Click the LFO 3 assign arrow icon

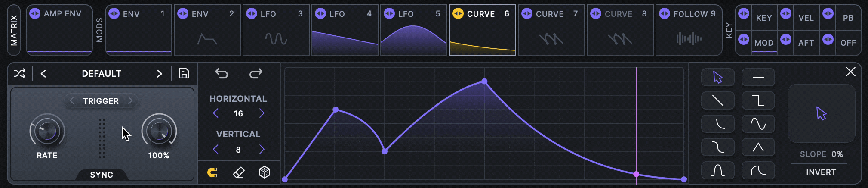[252, 14]
